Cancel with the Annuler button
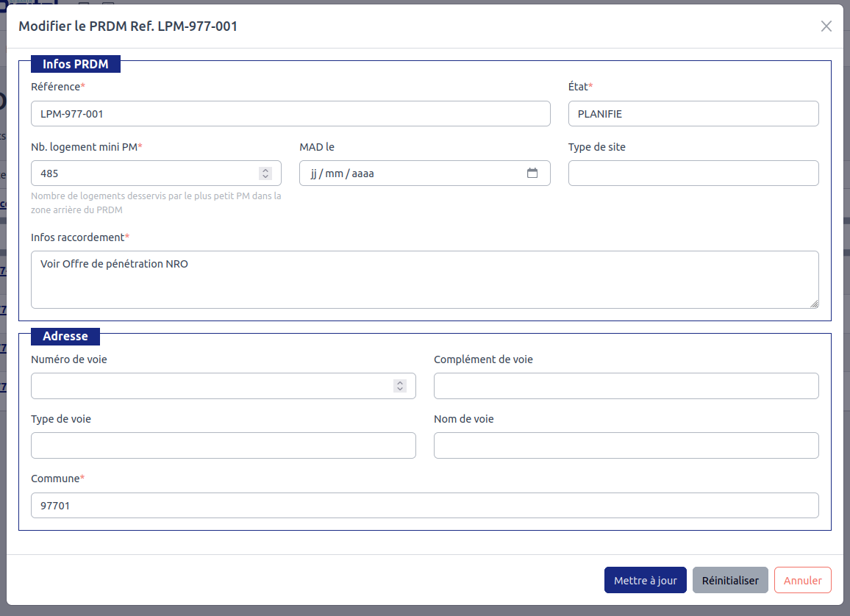Image resolution: width=850 pixels, height=616 pixels. coord(802,580)
